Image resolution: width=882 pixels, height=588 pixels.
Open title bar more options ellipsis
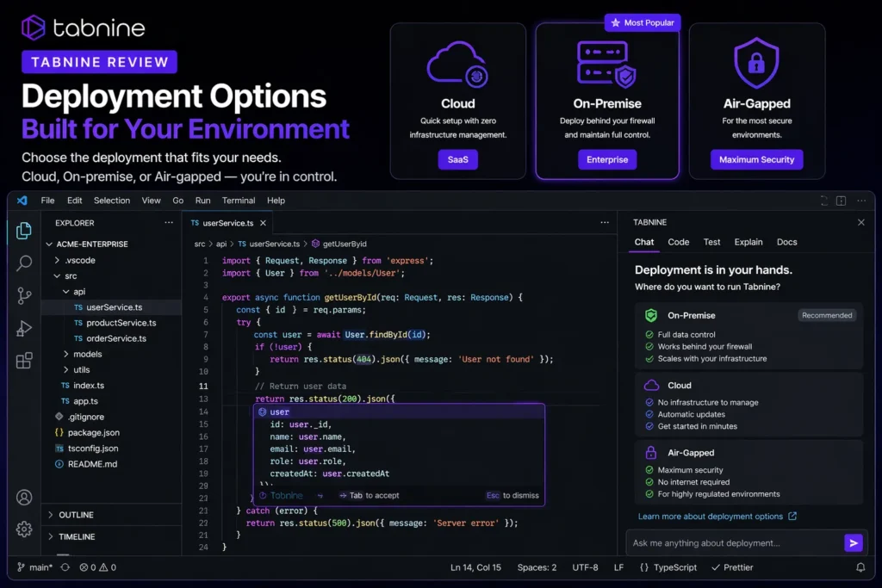[861, 201]
